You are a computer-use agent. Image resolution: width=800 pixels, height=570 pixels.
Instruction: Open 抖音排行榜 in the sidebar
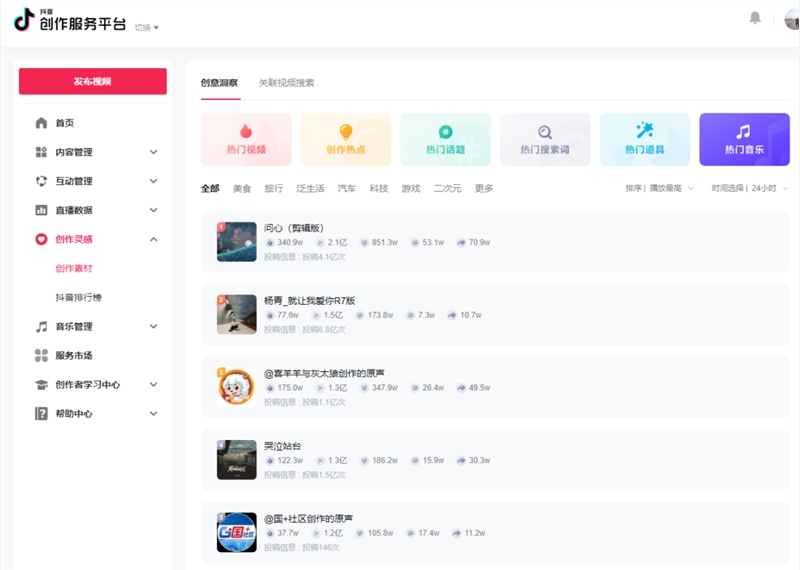pyautogui.click(x=78, y=297)
